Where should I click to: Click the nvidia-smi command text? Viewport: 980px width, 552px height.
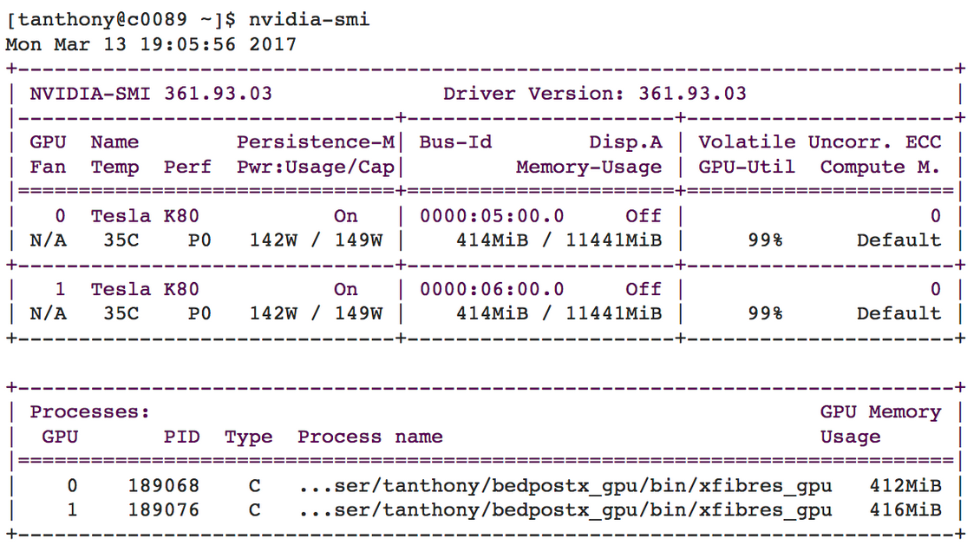pyautogui.click(x=309, y=19)
